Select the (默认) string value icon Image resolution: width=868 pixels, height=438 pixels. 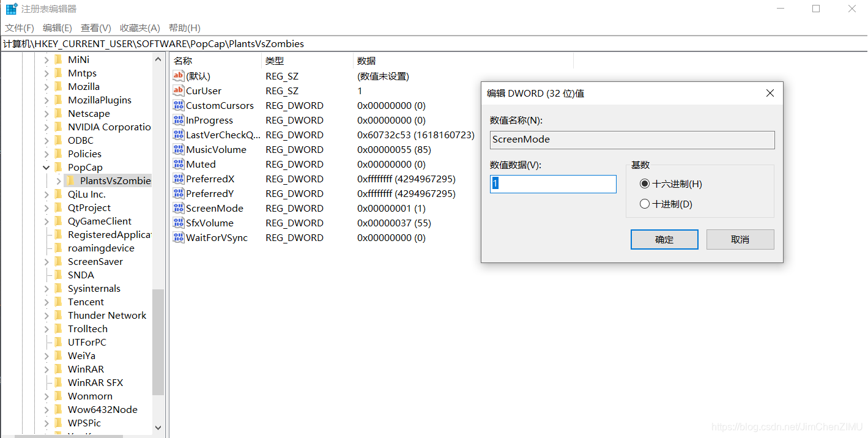click(179, 76)
